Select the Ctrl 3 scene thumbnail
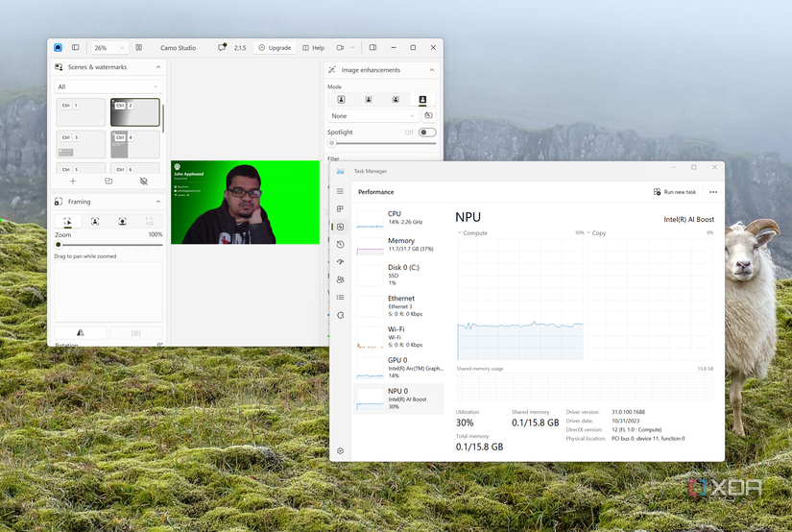Viewport: 792px width, 532px height. pyautogui.click(x=81, y=144)
